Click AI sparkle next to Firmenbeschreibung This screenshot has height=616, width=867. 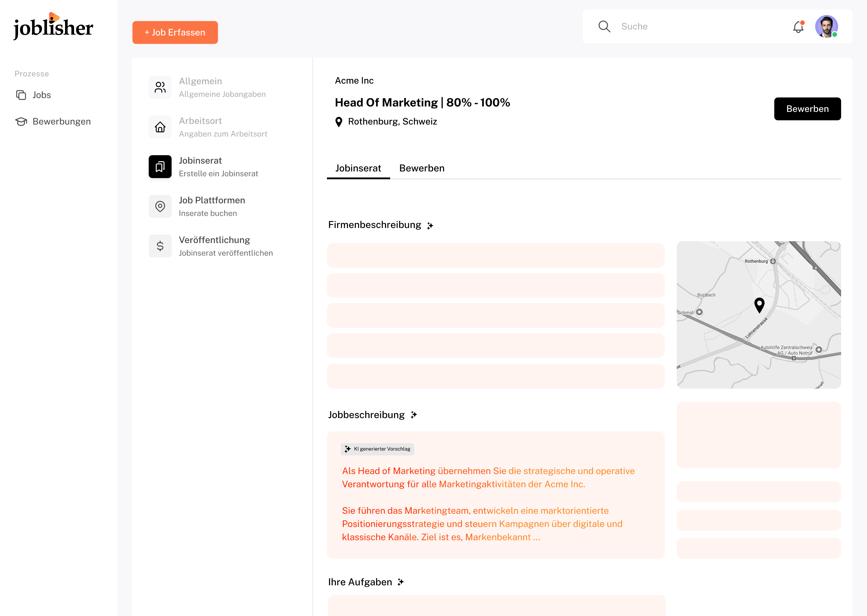coord(430,226)
